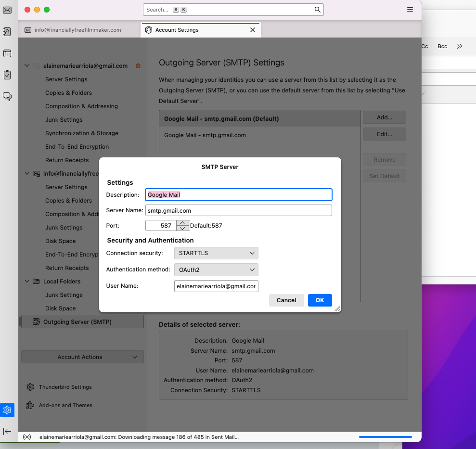Click the Add... button
The width and height of the screenshot is (476, 449).
[x=385, y=117]
